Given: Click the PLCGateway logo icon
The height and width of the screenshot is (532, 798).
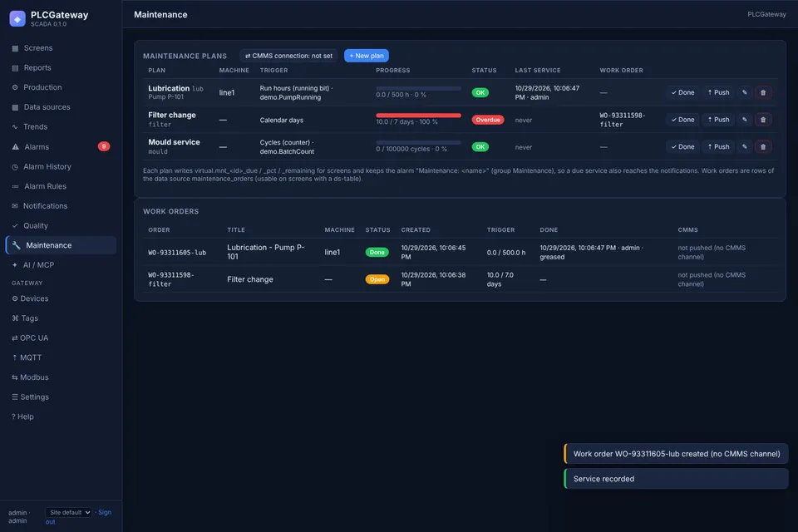Looking at the screenshot, I should click(17, 19).
